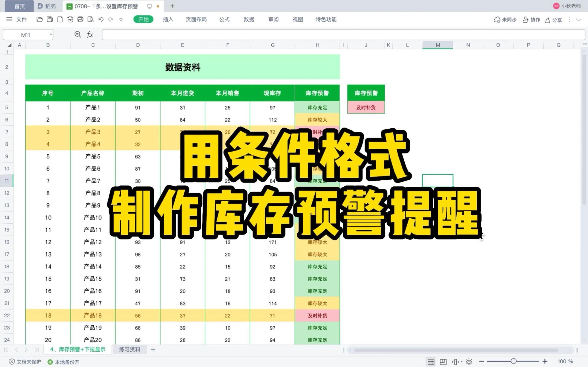The width and height of the screenshot is (588, 367).
Task: Select the 视图 ribbon tab
Action: 298,19
